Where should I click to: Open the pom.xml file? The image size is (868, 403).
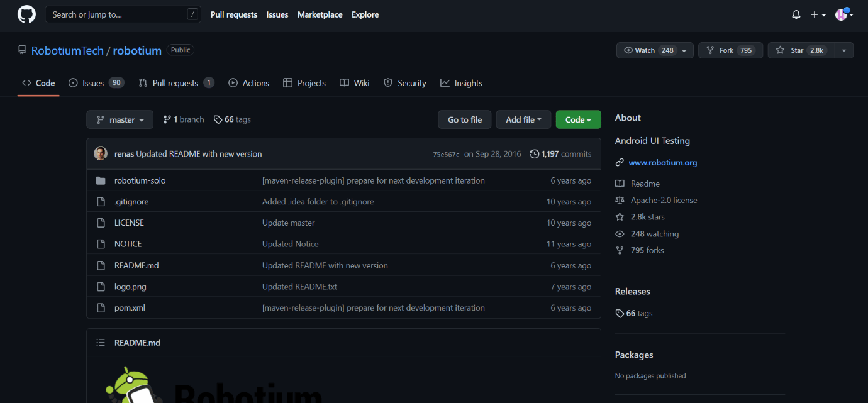[130, 307]
